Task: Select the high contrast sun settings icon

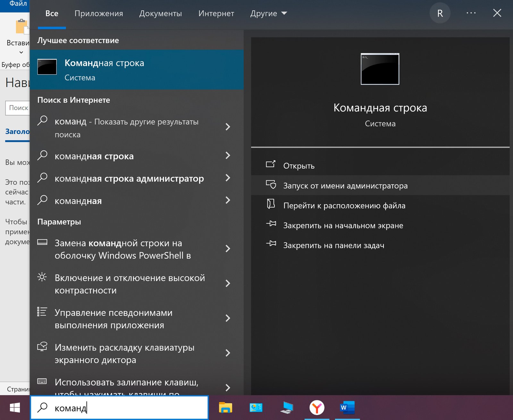Action: click(42, 277)
